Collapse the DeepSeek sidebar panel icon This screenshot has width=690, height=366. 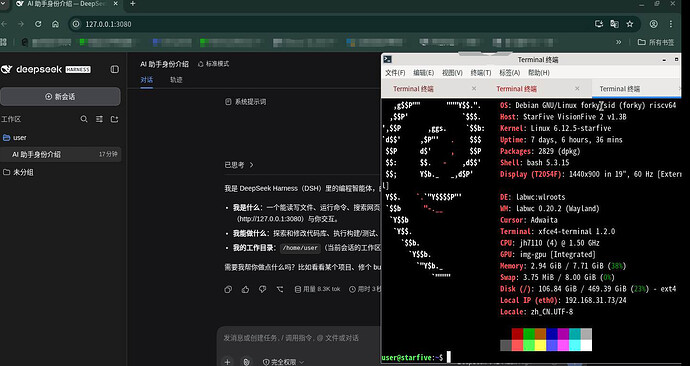tap(114, 70)
